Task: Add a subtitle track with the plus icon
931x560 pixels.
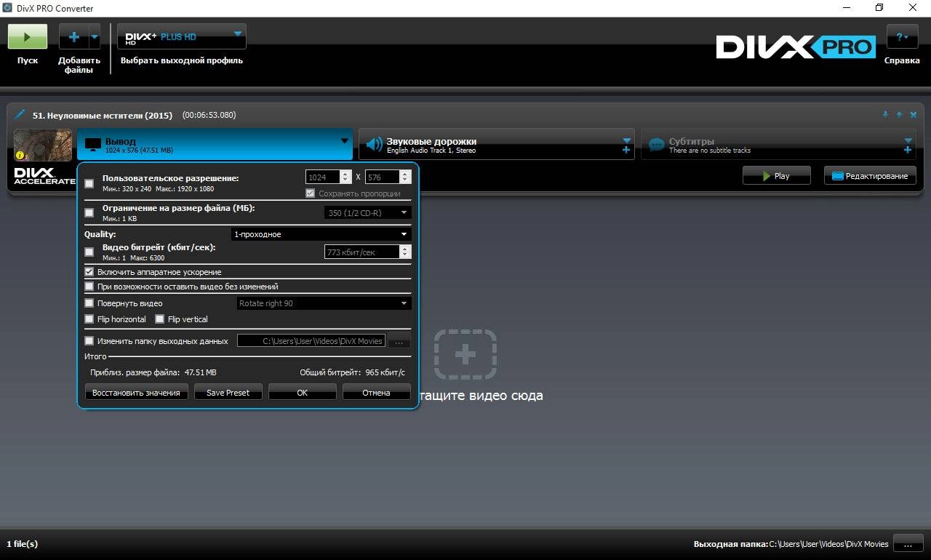Action: pos(908,151)
